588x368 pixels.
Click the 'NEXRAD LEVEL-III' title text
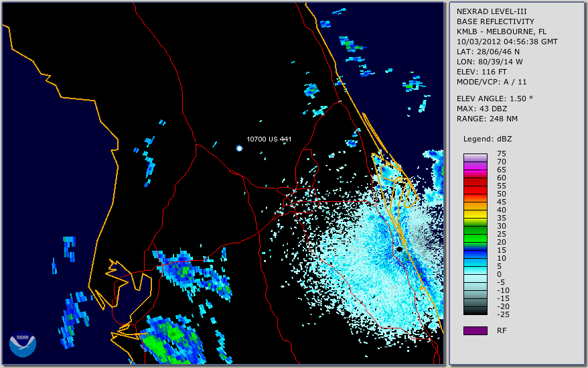coord(492,11)
